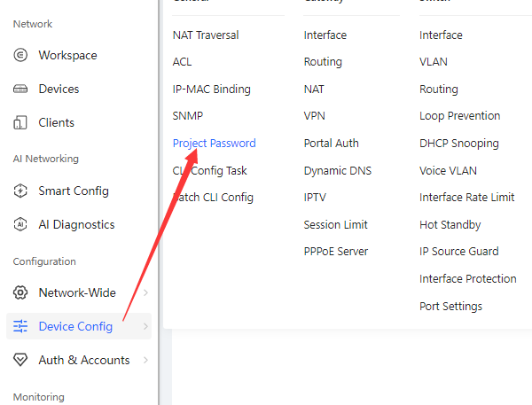Click the Device Config sliders icon
The image size is (532, 405).
pyautogui.click(x=20, y=326)
